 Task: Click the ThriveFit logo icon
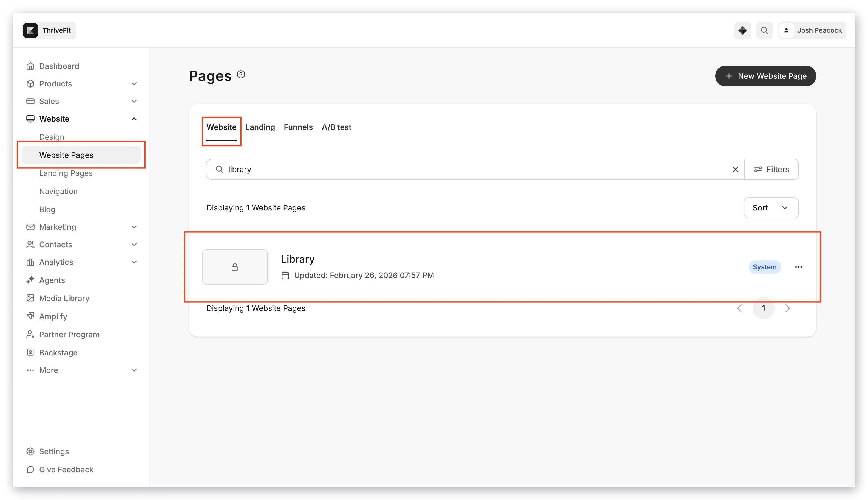point(30,30)
